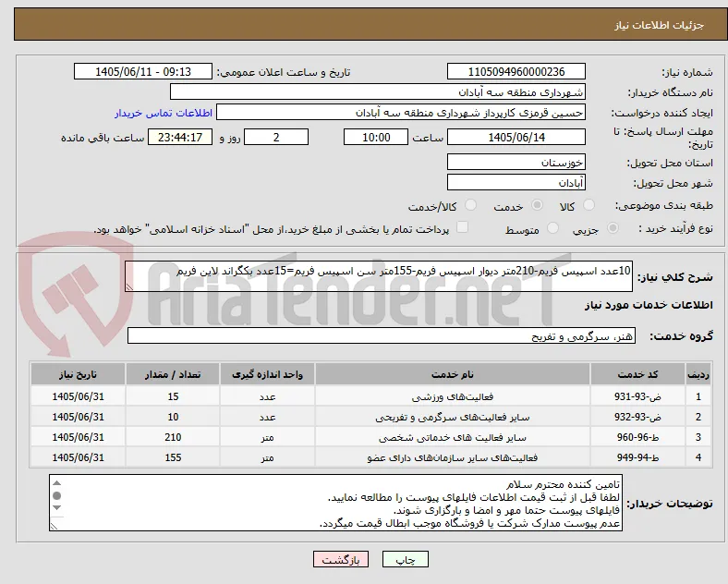This screenshot has height=584, width=728.
Task: Click the date 1405/06/31 in row 4
Action: pos(78,457)
